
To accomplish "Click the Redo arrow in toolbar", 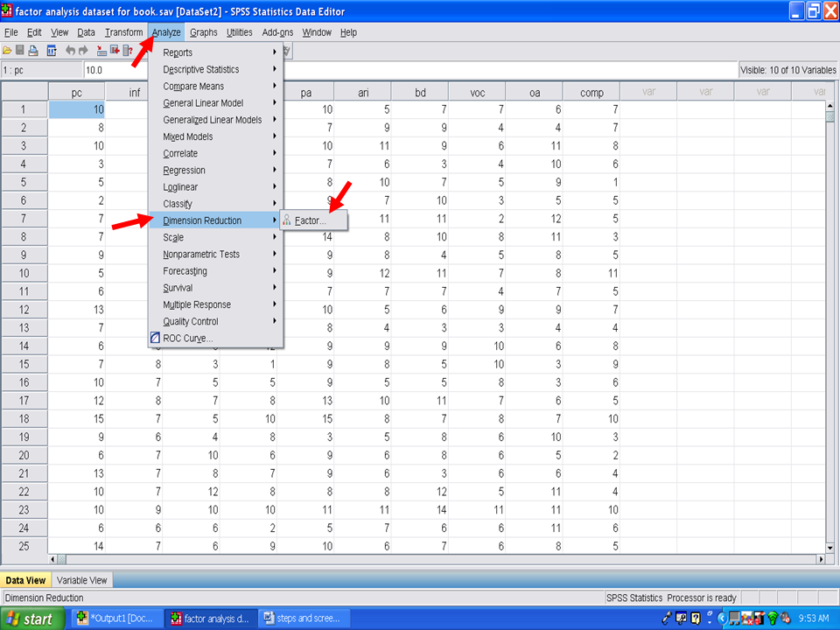I will (x=83, y=51).
